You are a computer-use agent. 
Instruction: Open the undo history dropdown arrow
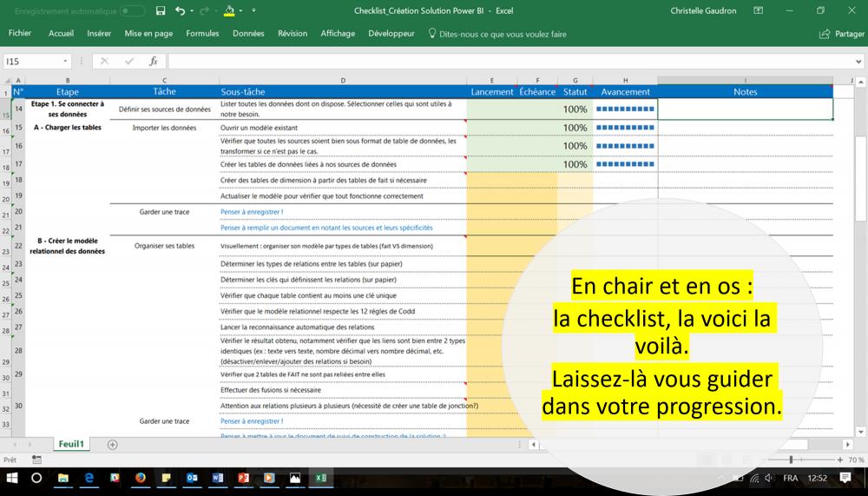tap(192, 10)
